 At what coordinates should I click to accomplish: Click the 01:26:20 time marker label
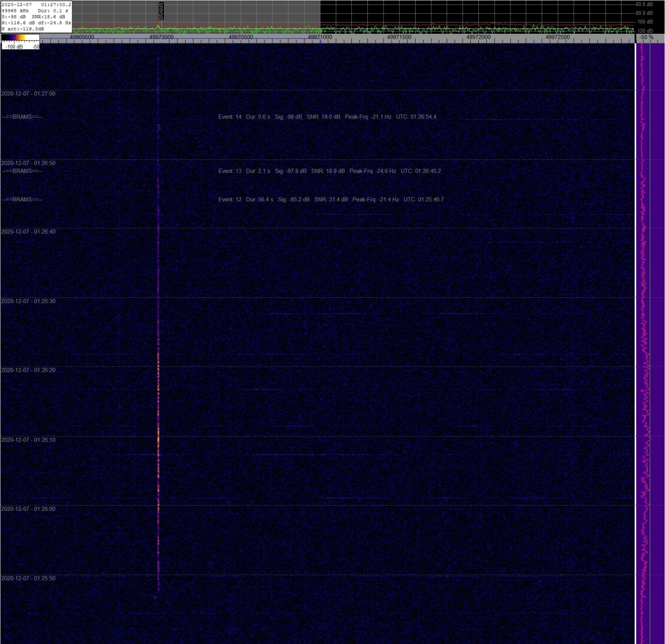[28, 370]
